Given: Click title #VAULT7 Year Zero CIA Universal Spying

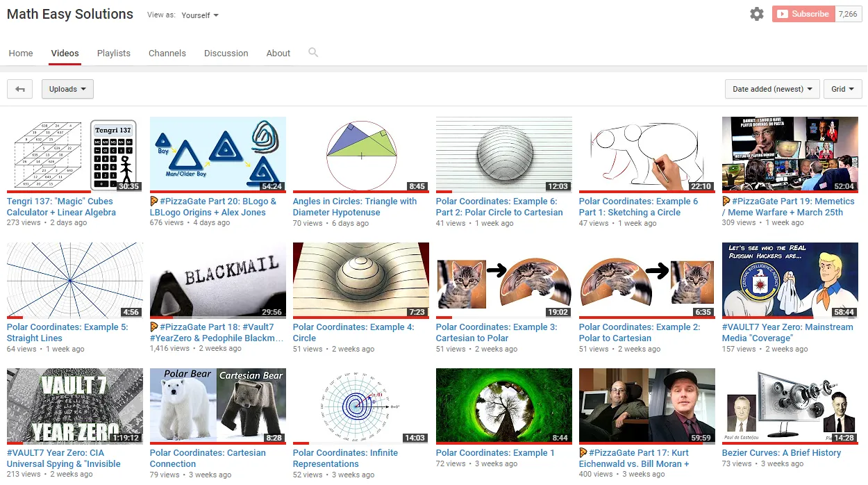Looking at the screenshot, I should [64, 459].
